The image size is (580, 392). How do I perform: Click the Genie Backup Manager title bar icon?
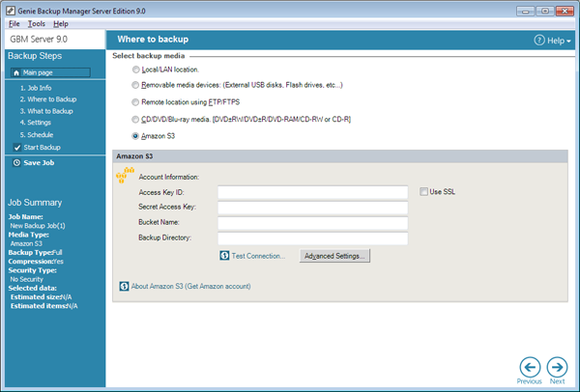point(11,11)
